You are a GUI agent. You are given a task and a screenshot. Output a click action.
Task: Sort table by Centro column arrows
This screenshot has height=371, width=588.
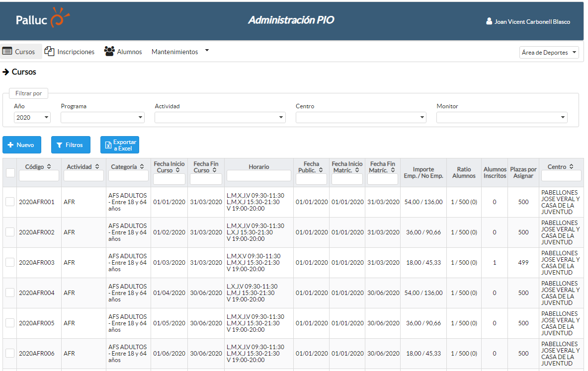571,167
